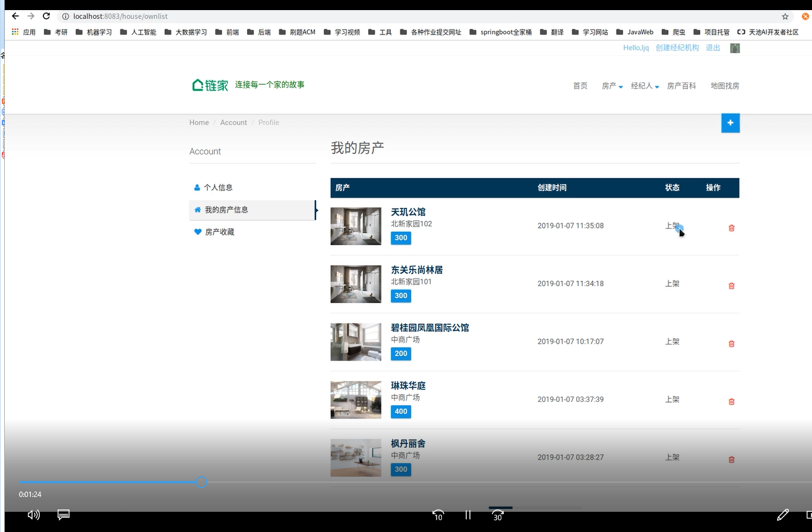Open the 机器学习 bookmark folder
This screenshot has height=532, width=812.
[94, 32]
